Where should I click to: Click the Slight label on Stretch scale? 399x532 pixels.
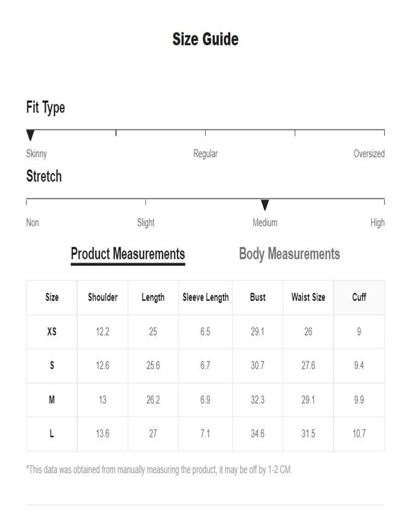[x=146, y=223]
